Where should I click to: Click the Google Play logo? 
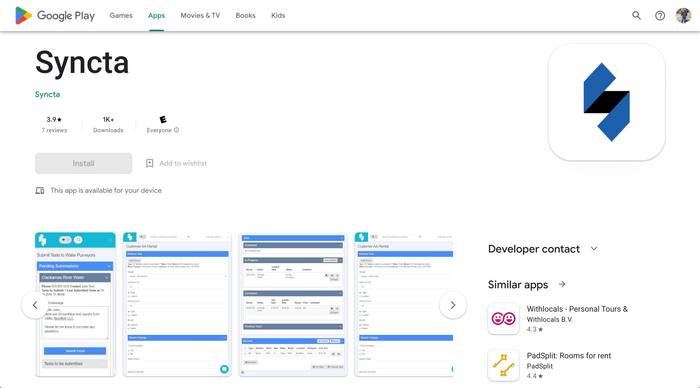[x=55, y=15]
